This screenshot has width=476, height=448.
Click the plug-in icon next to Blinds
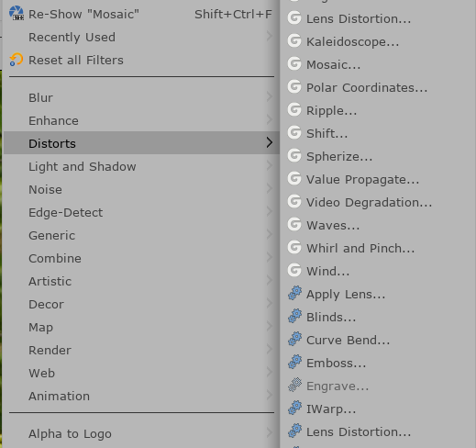294,316
